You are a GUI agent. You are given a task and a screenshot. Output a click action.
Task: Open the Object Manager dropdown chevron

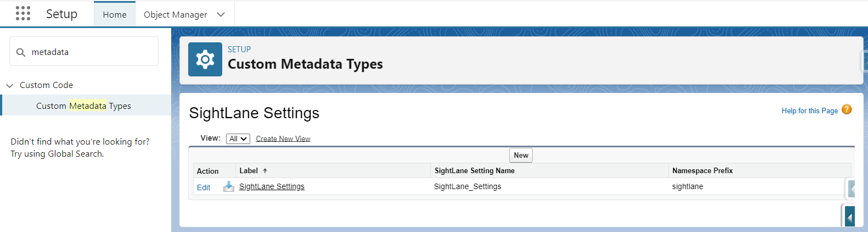tap(221, 14)
